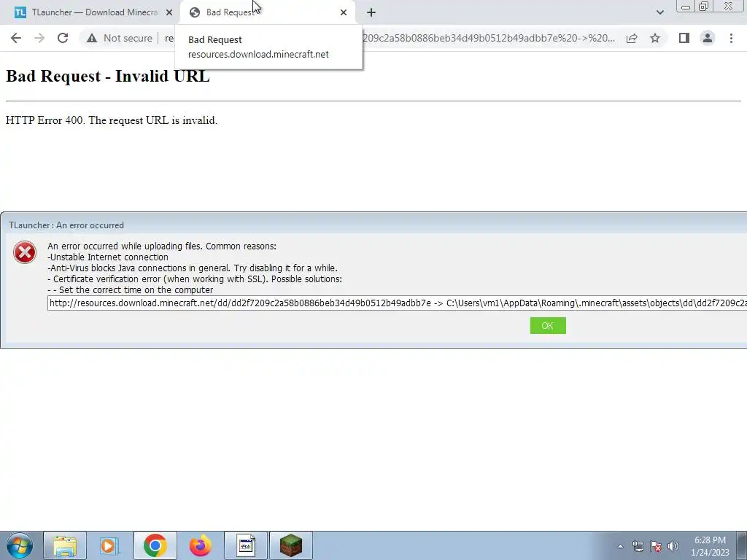747x560 pixels.
Task: Click the address bar URL text
Action: (x=488, y=38)
